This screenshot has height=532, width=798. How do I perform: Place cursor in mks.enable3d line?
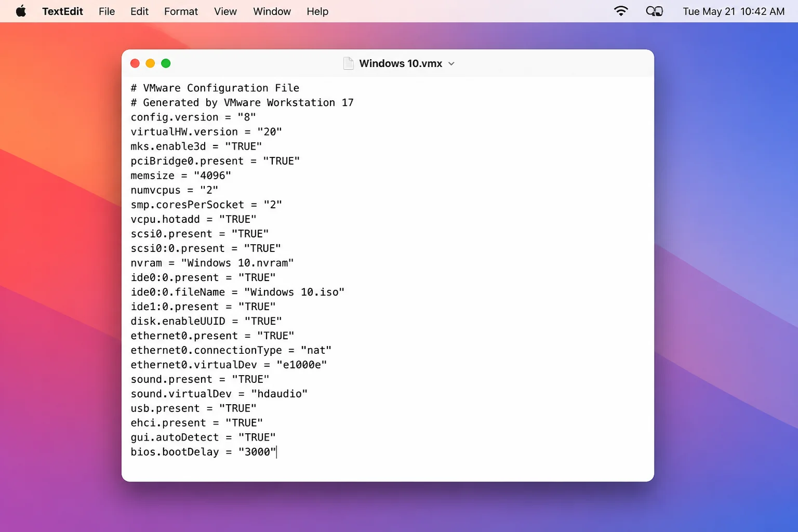(x=196, y=146)
